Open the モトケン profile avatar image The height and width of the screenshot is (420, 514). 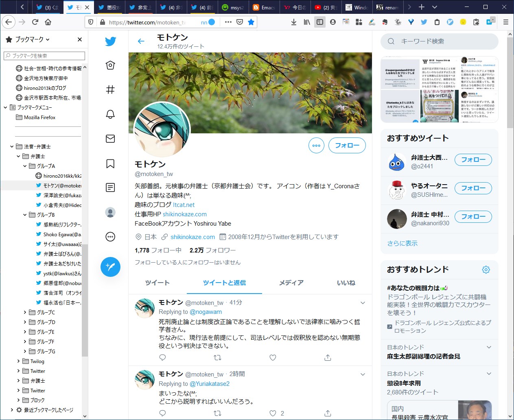pos(162,129)
